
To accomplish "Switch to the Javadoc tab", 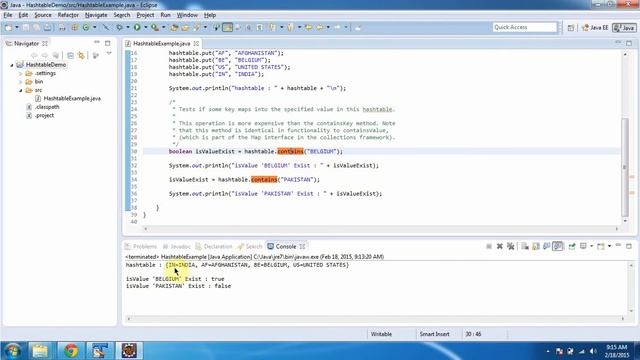I will [176, 247].
